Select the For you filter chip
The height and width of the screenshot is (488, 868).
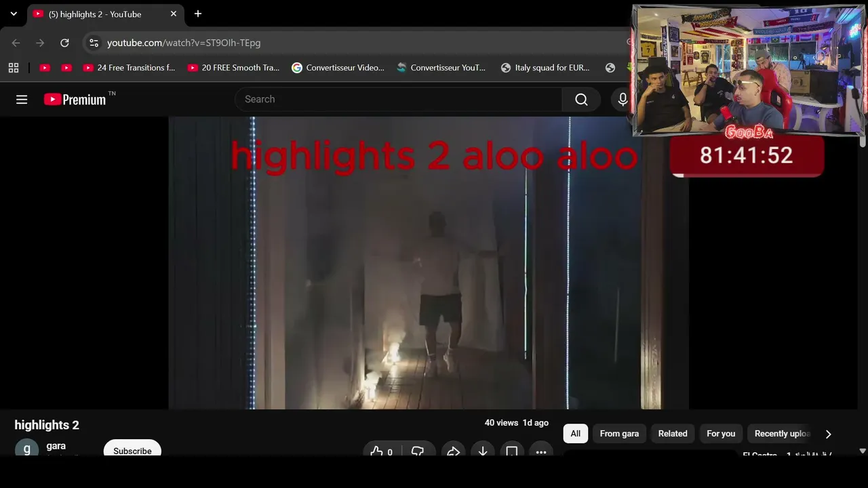tap(721, 434)
